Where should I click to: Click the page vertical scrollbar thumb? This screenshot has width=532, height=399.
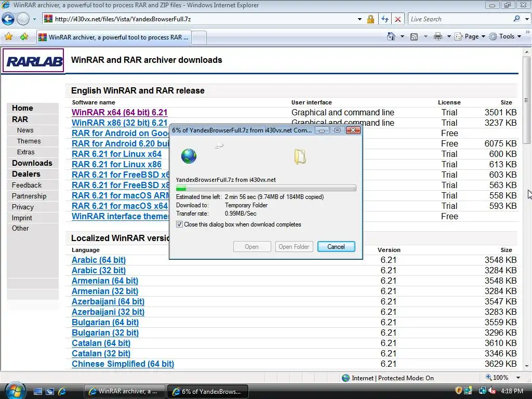pyautogui.click(x=526, y=100)
